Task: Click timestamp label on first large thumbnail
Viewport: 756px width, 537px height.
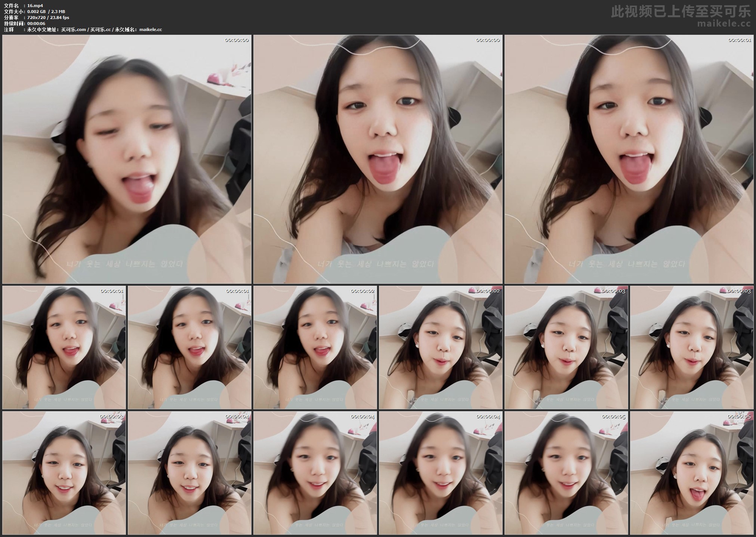Action: (x=237, y=40)
